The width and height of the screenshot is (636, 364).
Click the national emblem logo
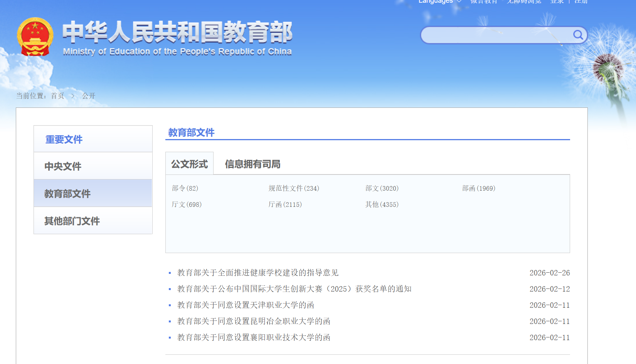pos(35,37)
